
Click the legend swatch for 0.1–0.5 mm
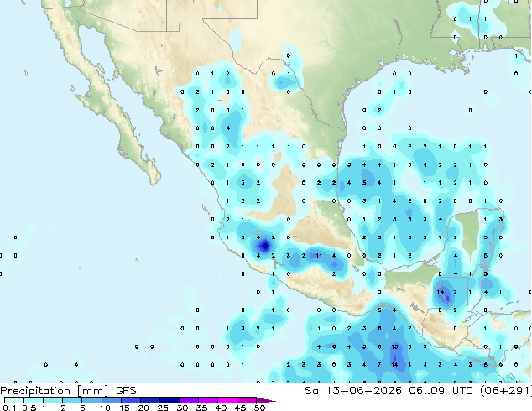[14, 400]
